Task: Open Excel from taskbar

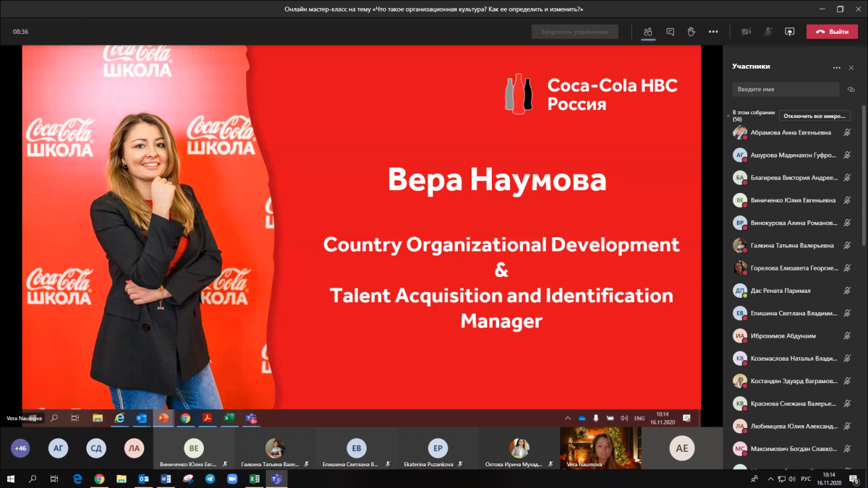Action: tap(255, 479)
